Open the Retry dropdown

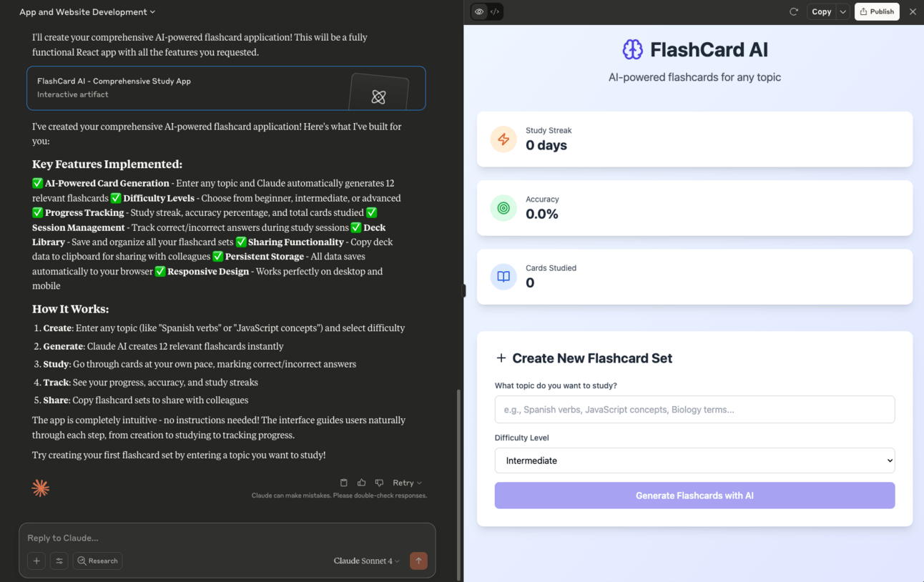click(x=407, y=483)
